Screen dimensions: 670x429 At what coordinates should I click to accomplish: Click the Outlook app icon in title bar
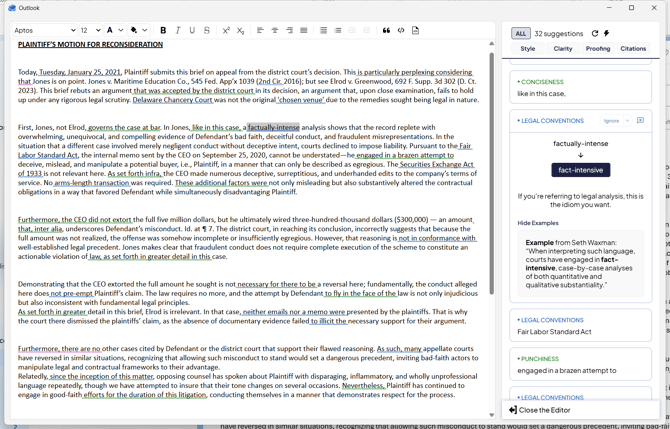tap(12, 8)
